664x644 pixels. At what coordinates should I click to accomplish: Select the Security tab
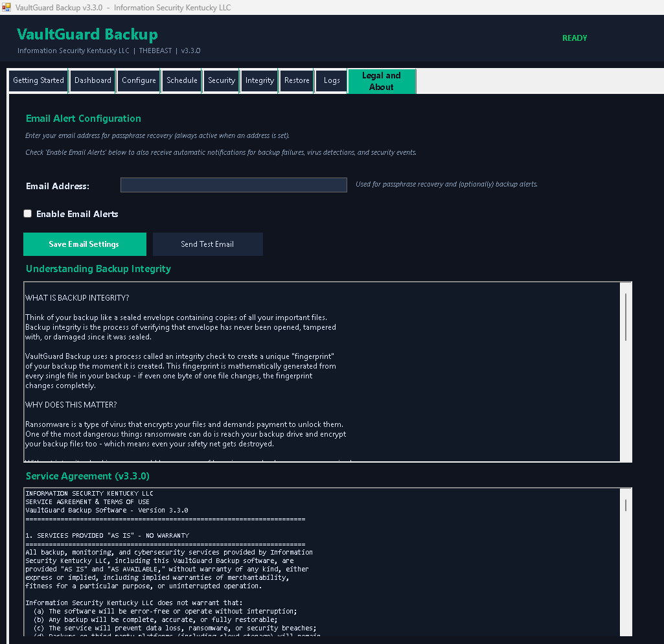pyautogui.click(x=221, y=80)
